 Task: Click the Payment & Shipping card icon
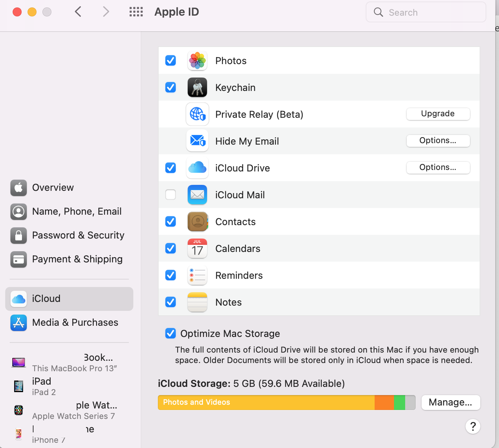click(19, 259)
